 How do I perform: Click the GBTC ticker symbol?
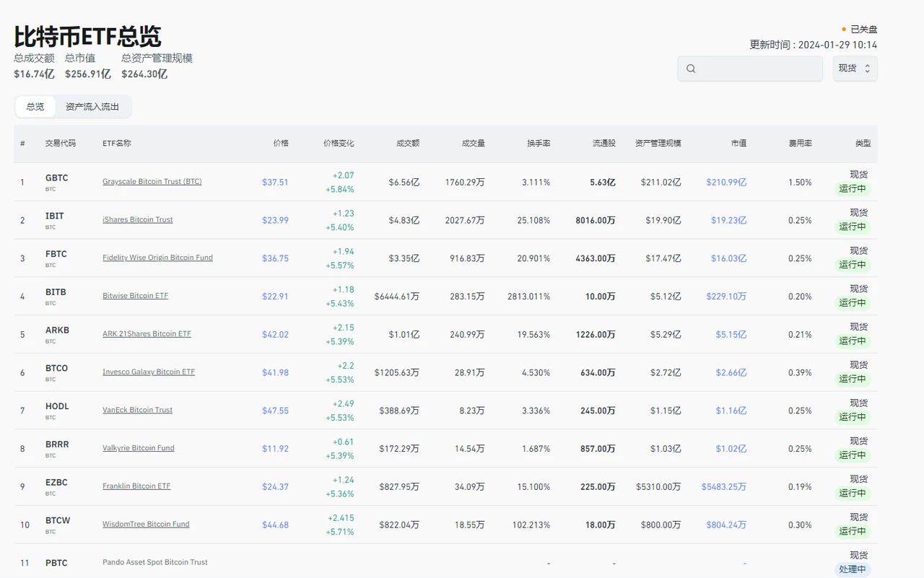(x=56, y=178)
